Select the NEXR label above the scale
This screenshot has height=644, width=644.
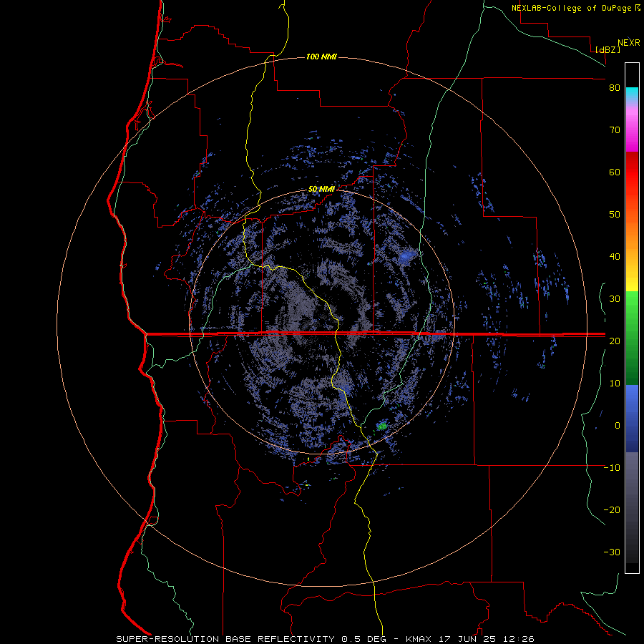628,43
